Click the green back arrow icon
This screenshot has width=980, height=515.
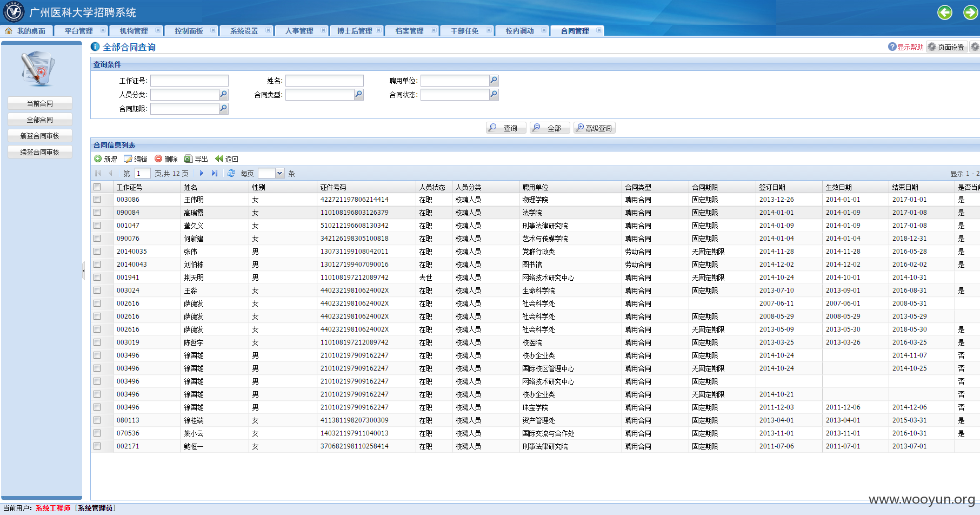945,12
